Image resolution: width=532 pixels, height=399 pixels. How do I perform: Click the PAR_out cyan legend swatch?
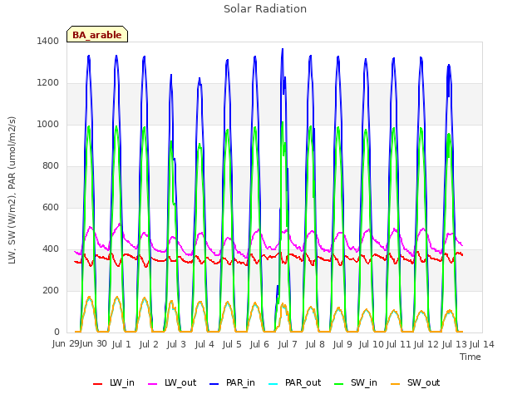[273, 384]
